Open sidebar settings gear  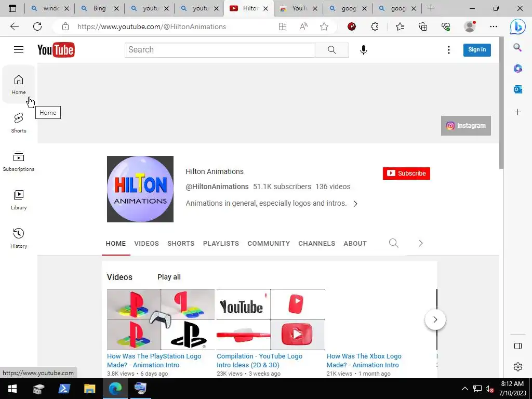[518, 367]
